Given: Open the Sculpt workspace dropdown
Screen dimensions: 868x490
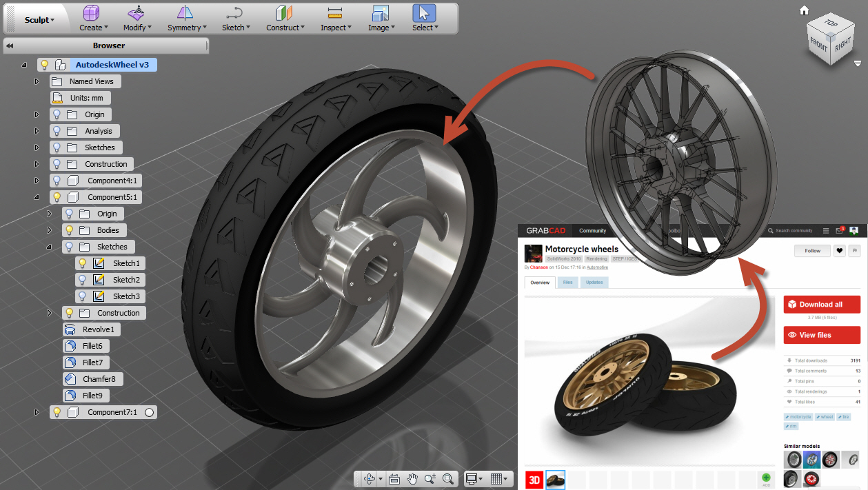Looking at the screenshot, I should (x=38, y=20).
